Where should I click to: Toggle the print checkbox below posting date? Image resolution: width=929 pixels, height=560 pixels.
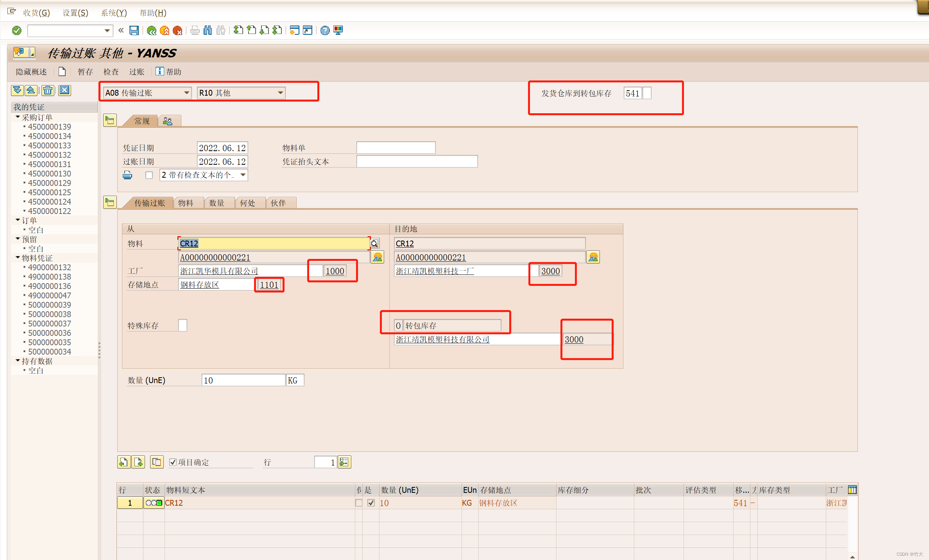tap(149, 175)
